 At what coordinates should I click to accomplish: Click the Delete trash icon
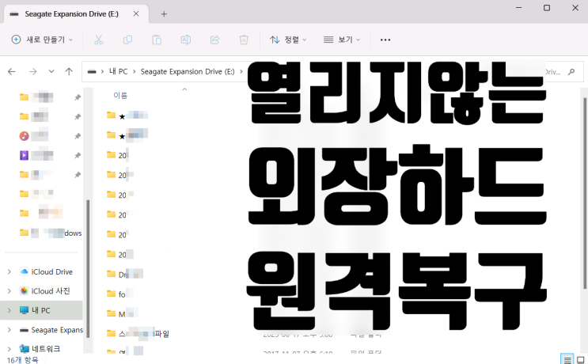click(x=244, y=40)
